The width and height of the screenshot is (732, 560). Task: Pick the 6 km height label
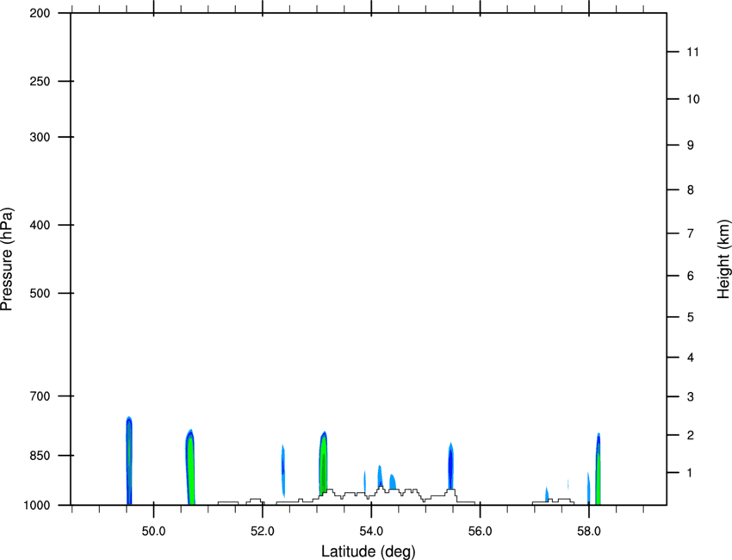691,276
